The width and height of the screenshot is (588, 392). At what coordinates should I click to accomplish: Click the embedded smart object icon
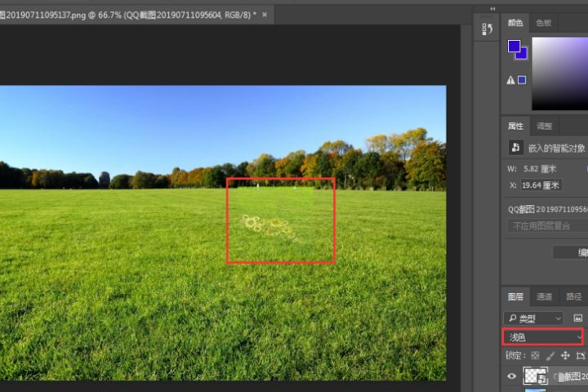pos(515,148)
